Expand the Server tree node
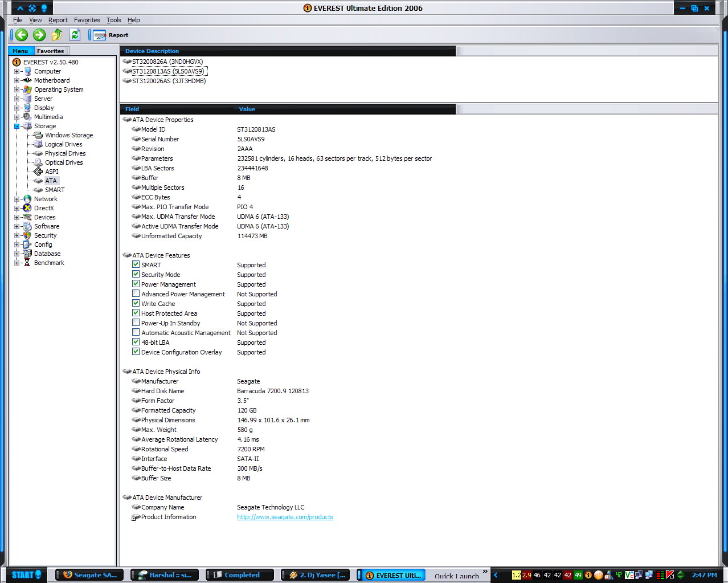728x583 pixels. point(17,99)
